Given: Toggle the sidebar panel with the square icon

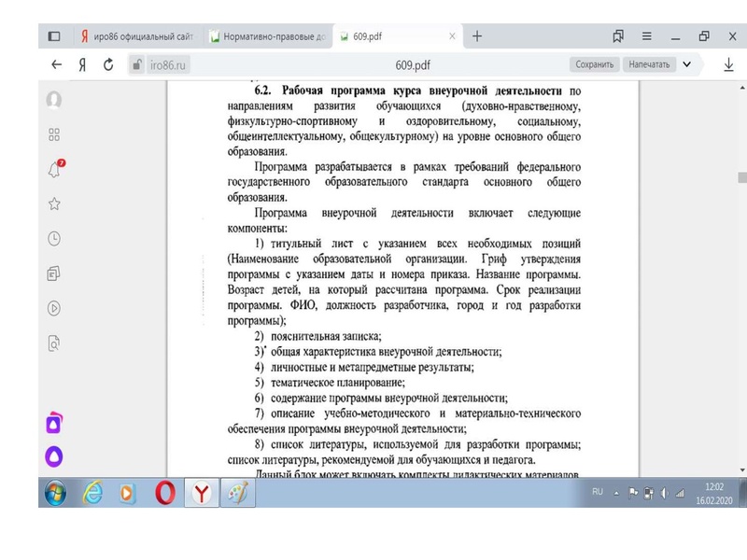Looking at the screenshot, I should click(x=52, y=35).
